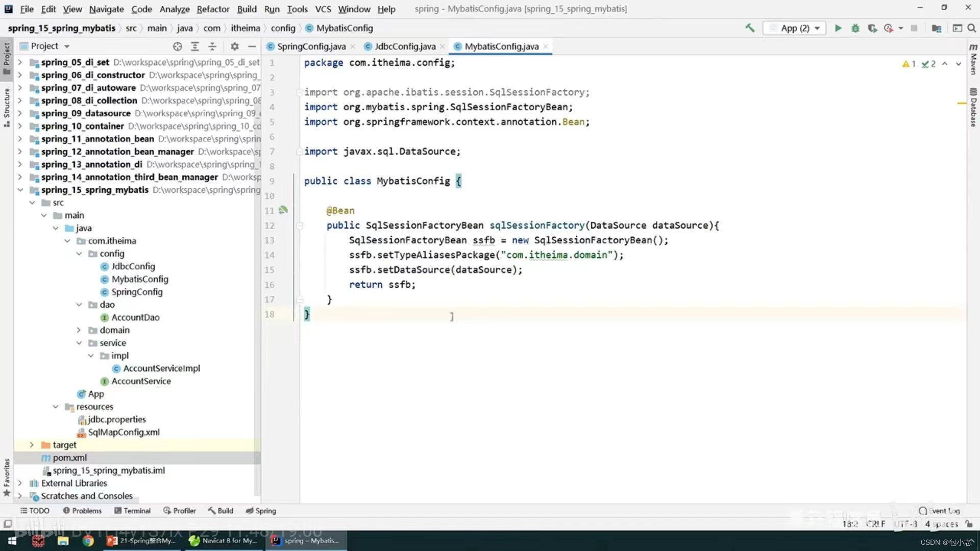Image resolution: width=980 pixels, height=551 pixels.
Task: Select AccountServiceImpl in project tree
Action: point(161,368)
